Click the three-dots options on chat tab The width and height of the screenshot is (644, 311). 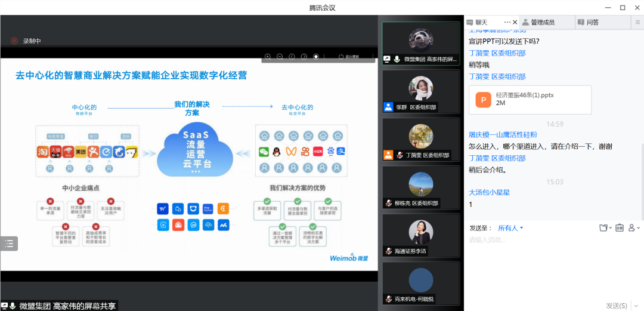click(506, 23)
